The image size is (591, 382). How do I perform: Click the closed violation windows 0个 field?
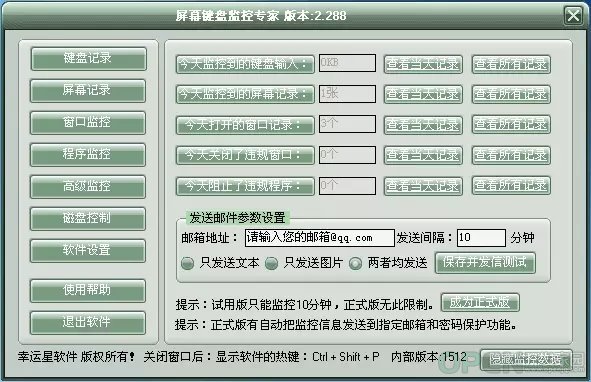[348, 155]
